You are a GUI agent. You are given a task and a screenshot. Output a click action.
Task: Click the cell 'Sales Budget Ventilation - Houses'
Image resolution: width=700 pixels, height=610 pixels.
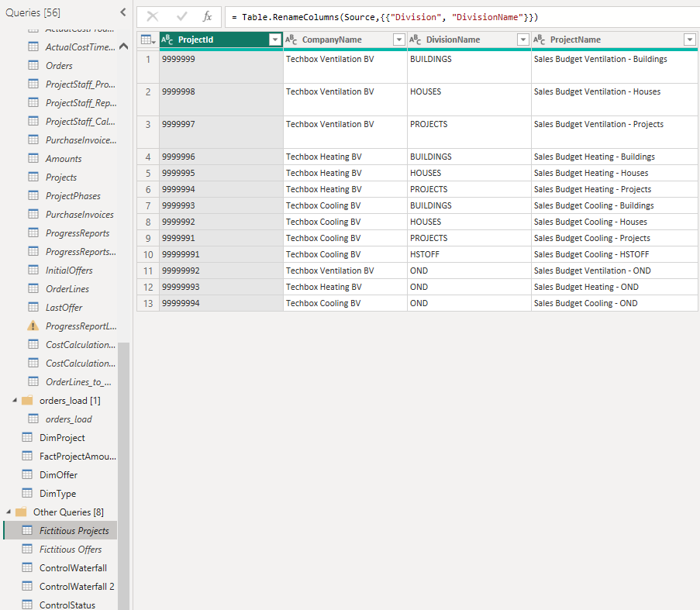click(x=614, y=99)
